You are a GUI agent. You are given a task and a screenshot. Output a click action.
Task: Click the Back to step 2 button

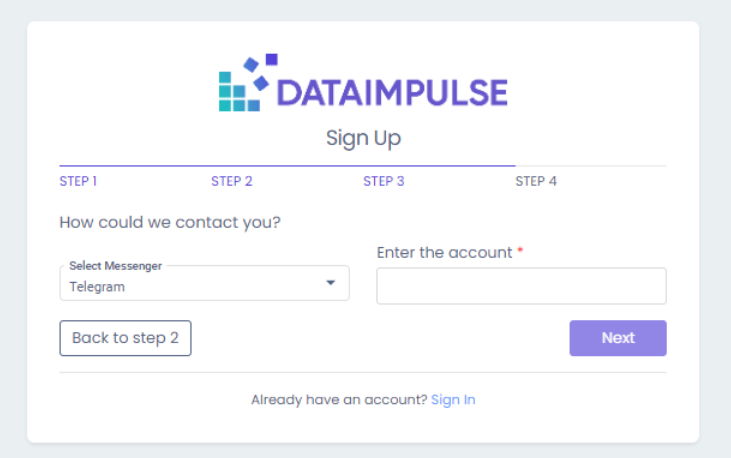125,338
